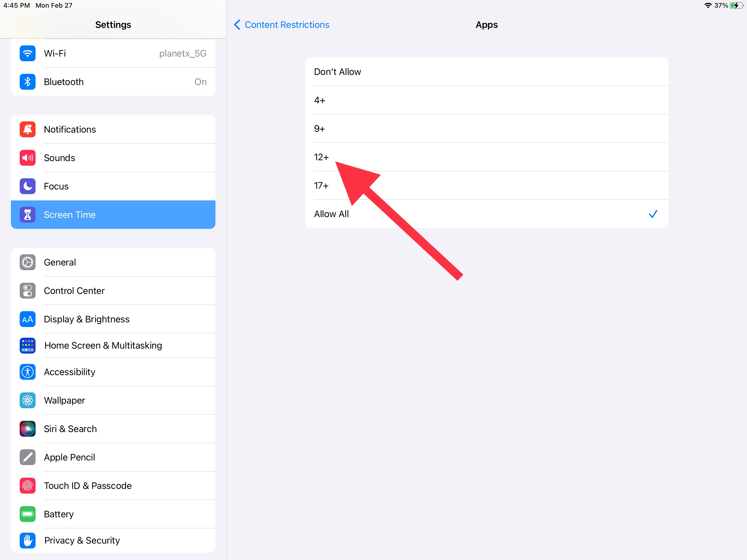Select the 17+ rating option

(321, 185)
